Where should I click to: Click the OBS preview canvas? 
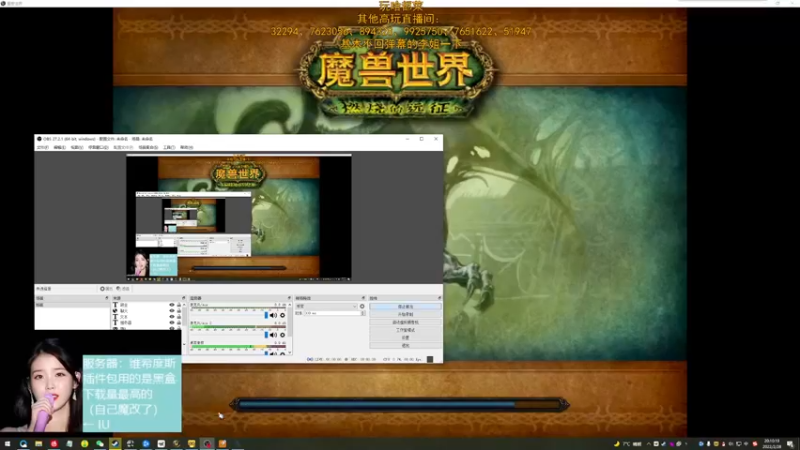click(x=239, y=218)
